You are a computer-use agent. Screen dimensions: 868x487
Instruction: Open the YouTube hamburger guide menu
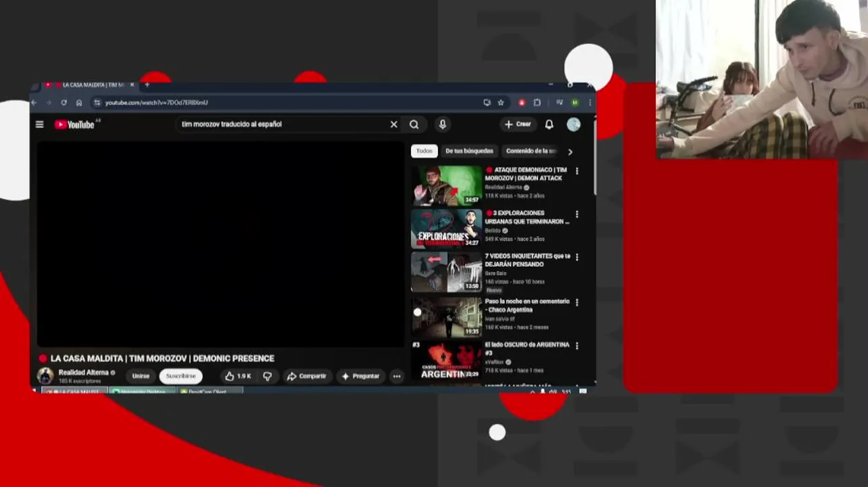coord(39,124)
